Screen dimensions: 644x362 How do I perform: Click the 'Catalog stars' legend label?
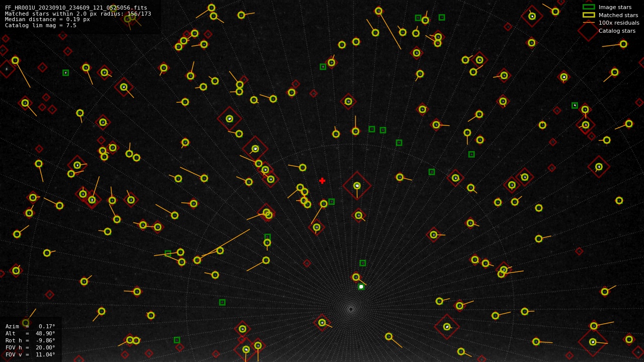tap(617, 31)
